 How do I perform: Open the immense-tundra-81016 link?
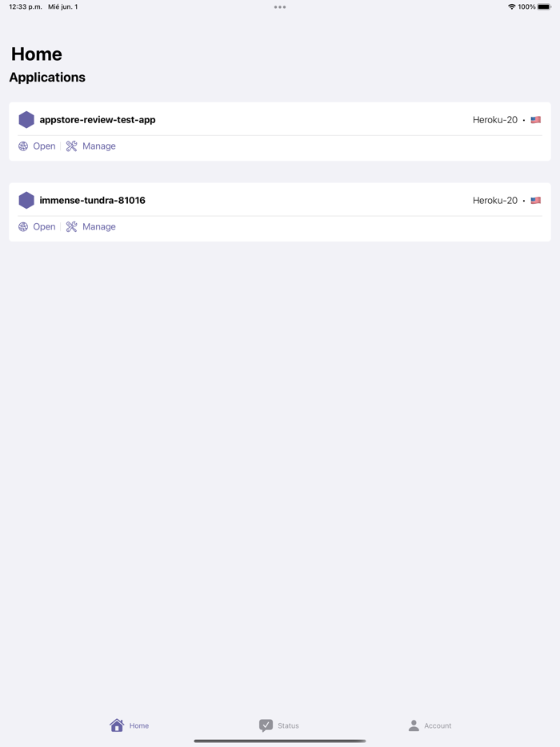(44, 227)
